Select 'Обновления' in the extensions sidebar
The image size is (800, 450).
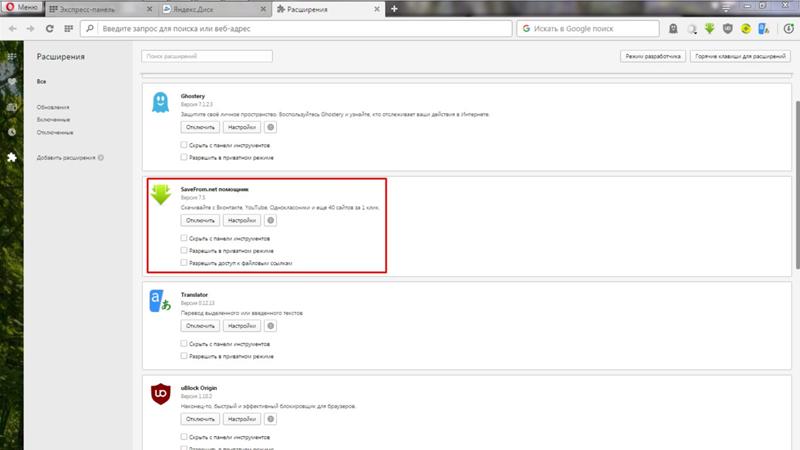click(x=53, y=107)
